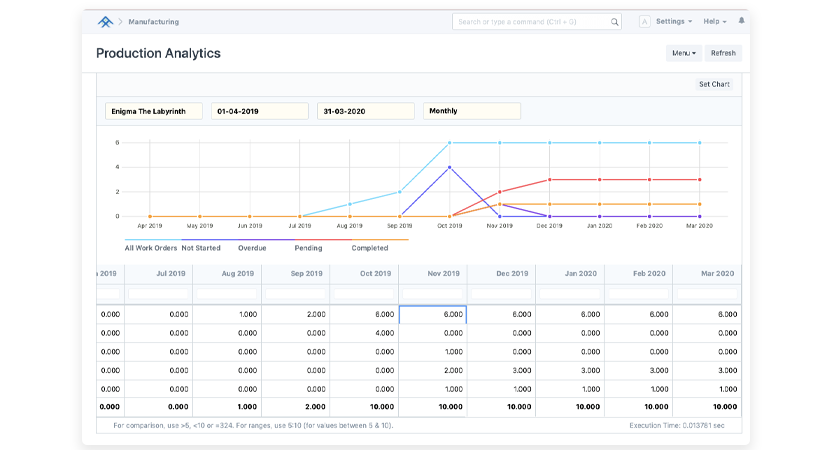The width and height of the screenshot is (826, 450).
Task: Expand the Help dropdown
Action: [x=715, y=22]
